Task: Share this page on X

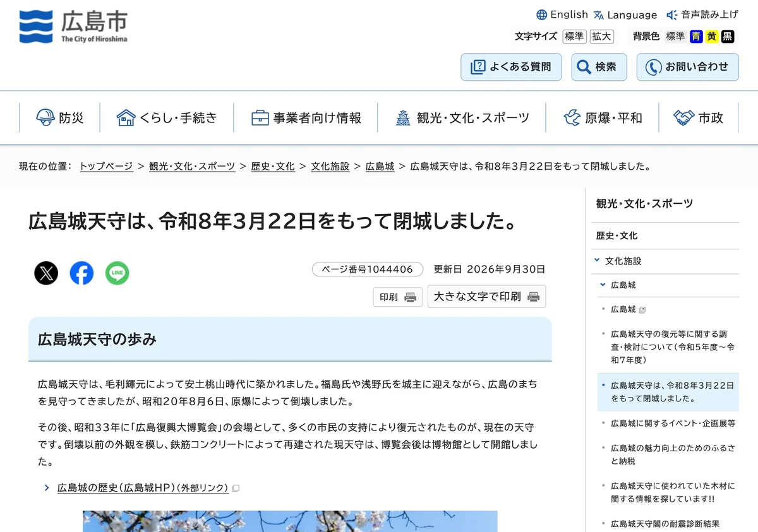Action: coord(46,273)
